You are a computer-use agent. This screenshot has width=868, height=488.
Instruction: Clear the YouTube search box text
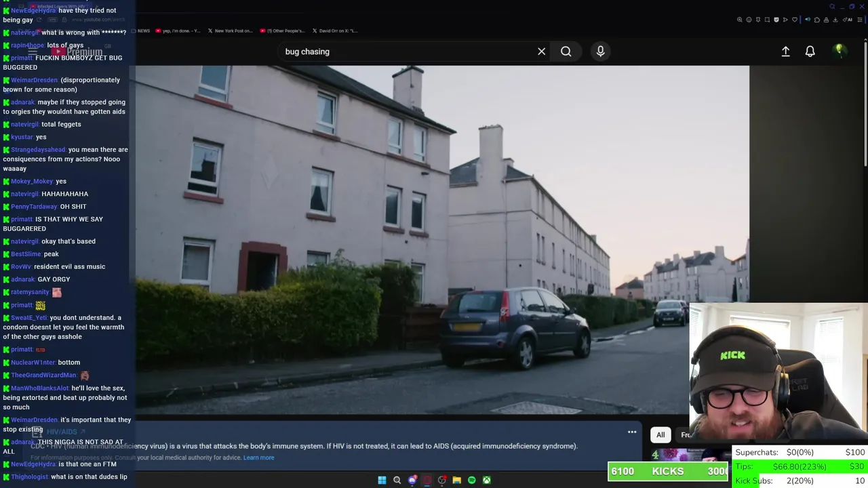point(541,52)
